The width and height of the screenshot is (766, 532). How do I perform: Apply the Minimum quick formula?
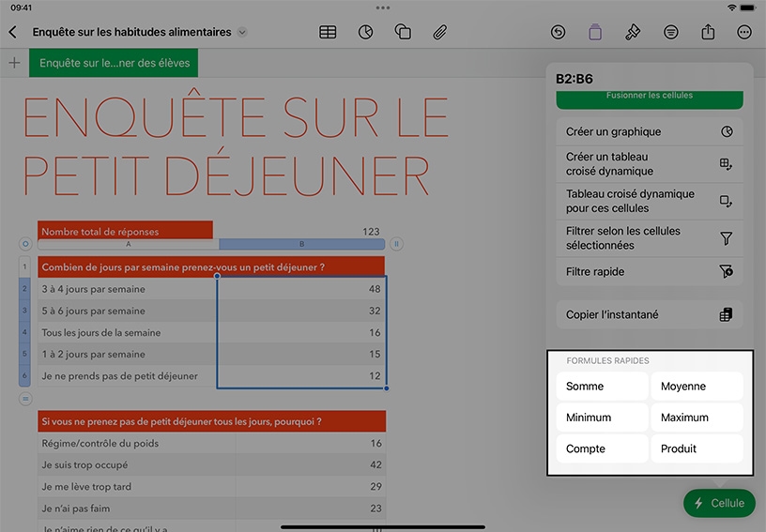[x=602, y=418]
